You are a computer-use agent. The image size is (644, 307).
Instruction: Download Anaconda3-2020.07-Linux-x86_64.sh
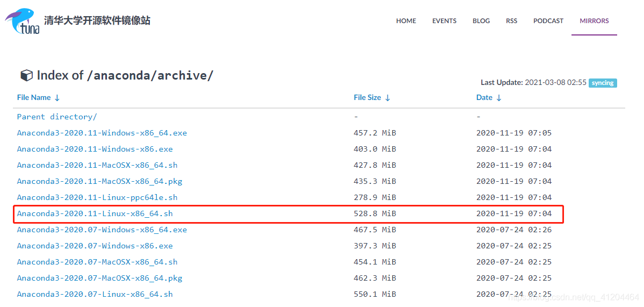click(x=95, y=294)
